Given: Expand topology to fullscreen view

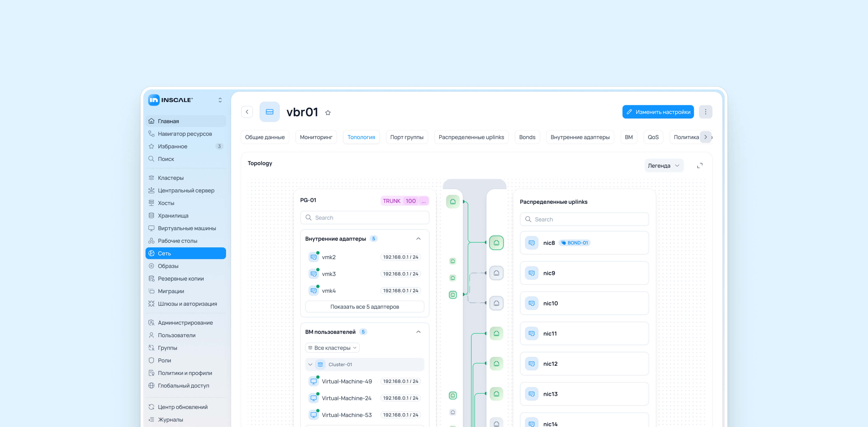Looking at the screenshot, I should pos(700,166).
